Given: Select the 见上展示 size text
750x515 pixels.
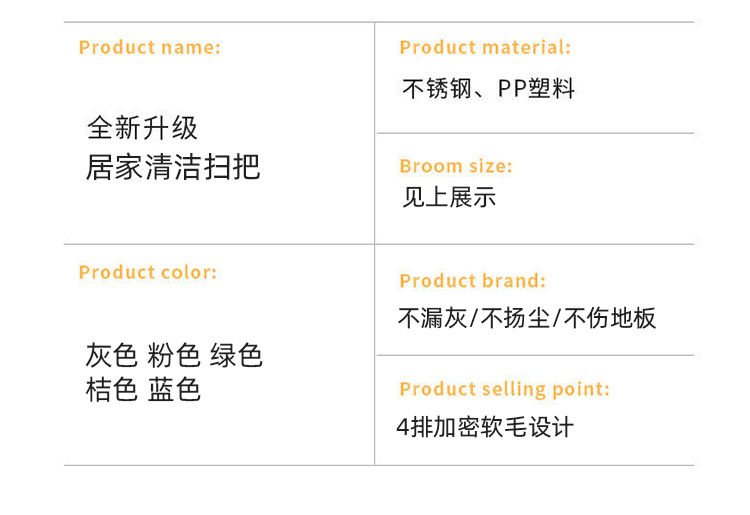Looking at the screenshot, I should coord(449,197).
